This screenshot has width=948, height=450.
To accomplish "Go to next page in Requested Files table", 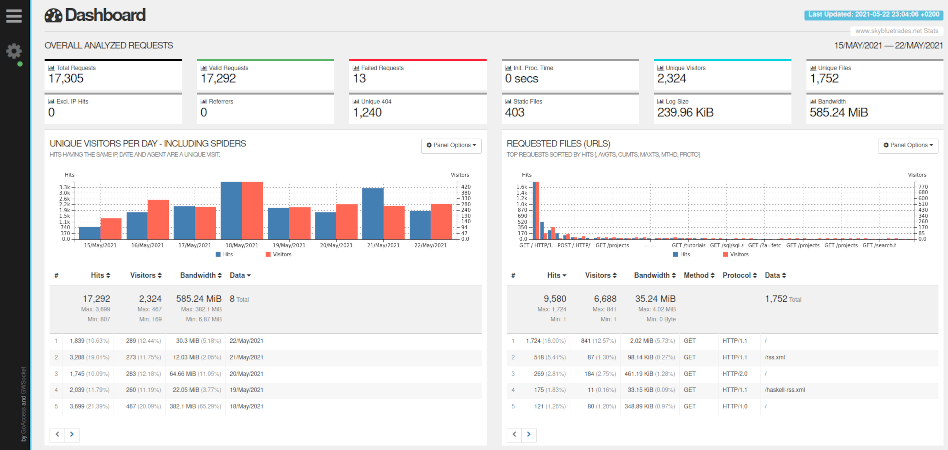I will pyautogui.click(x=528, y=434).
